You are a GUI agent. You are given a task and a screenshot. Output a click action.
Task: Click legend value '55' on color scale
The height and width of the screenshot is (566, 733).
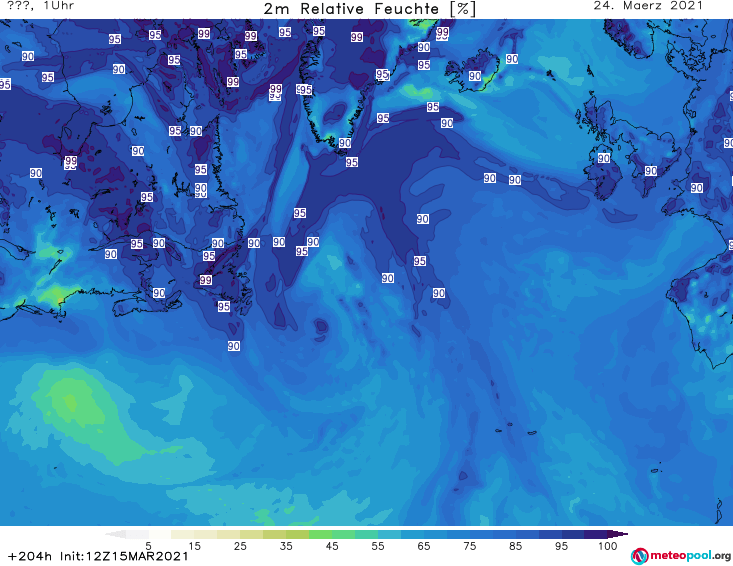pyautogui.click(x=378, y=546)
